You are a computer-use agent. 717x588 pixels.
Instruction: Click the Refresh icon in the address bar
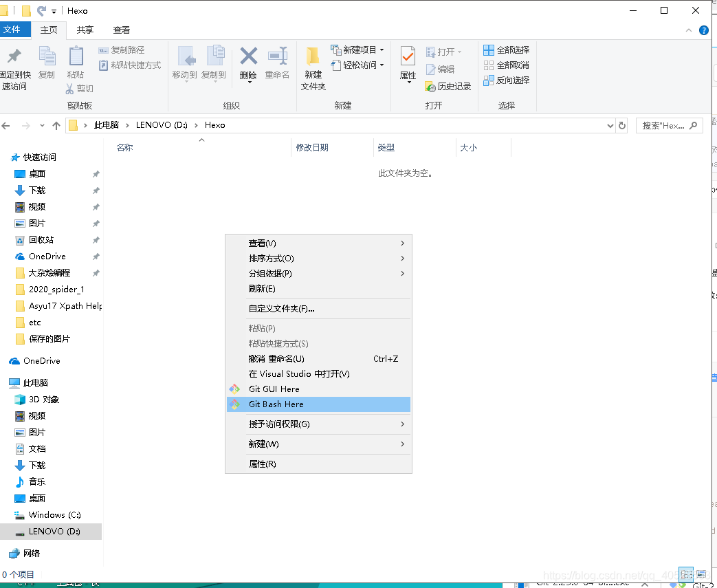[x=622, y=125]
